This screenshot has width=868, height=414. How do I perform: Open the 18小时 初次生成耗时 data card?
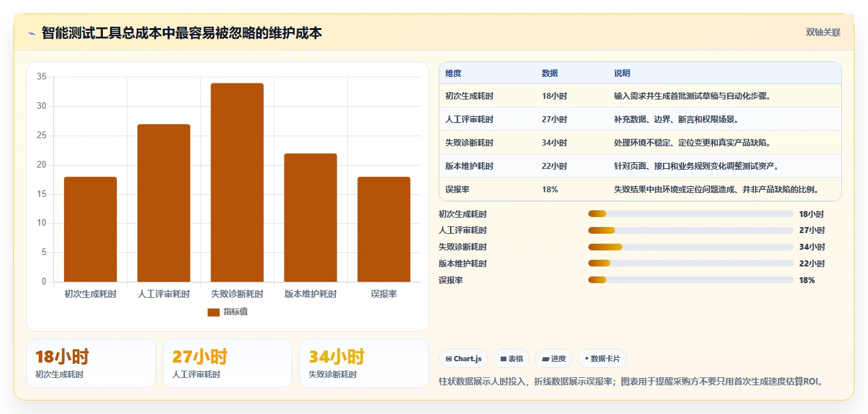point(91,363)
